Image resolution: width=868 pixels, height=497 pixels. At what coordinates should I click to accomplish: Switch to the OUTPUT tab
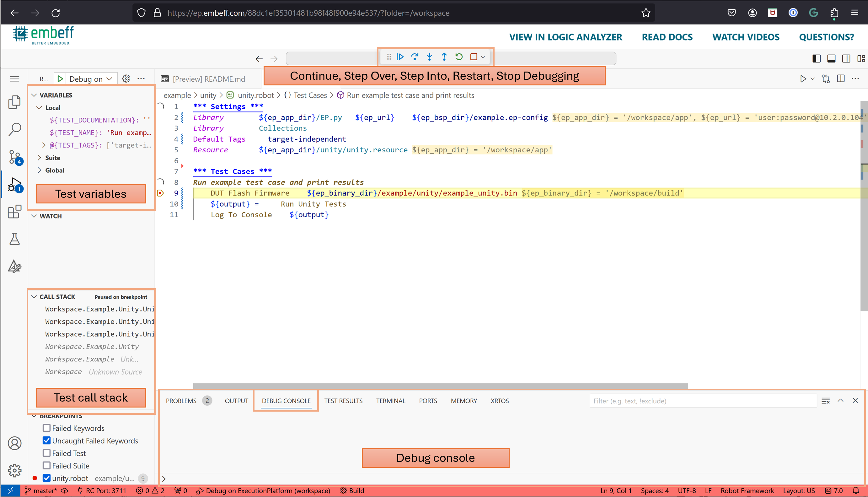click(x=236, y=401)
